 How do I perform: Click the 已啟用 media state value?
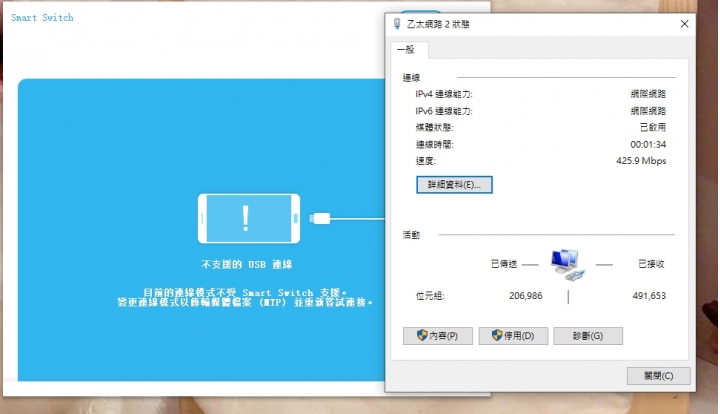(x=653, y=127)
